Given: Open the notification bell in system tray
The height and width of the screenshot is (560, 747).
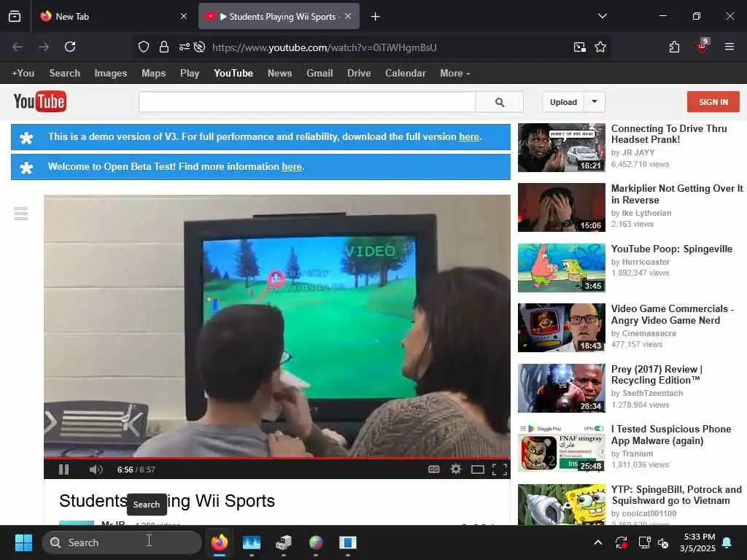Looking at the screenshot, I should pyautogui.click(x=727, y=542).
